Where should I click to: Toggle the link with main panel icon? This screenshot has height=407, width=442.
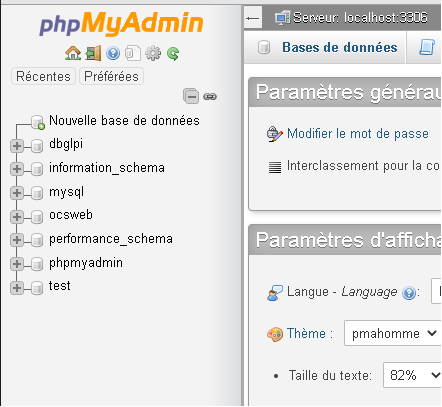pos(210,97)
